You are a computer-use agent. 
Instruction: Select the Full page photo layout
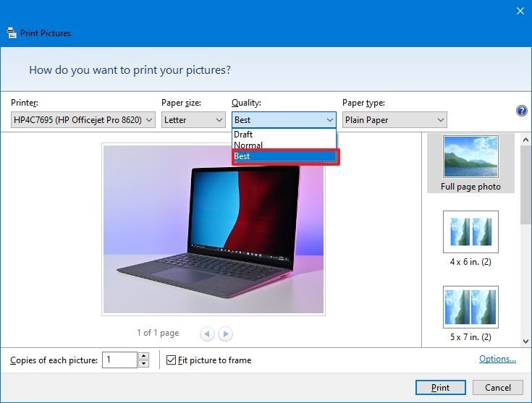(x=470, y=163)
